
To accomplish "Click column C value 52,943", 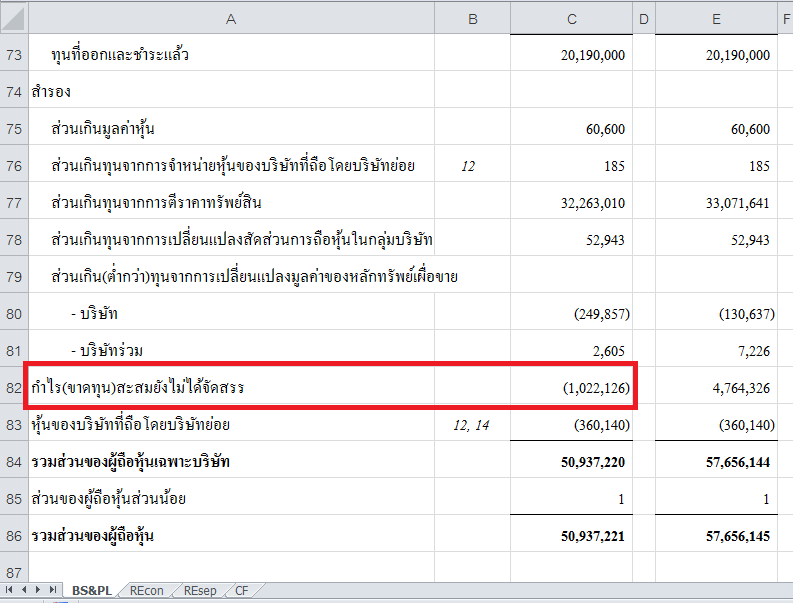I will [x=605, y=240].
